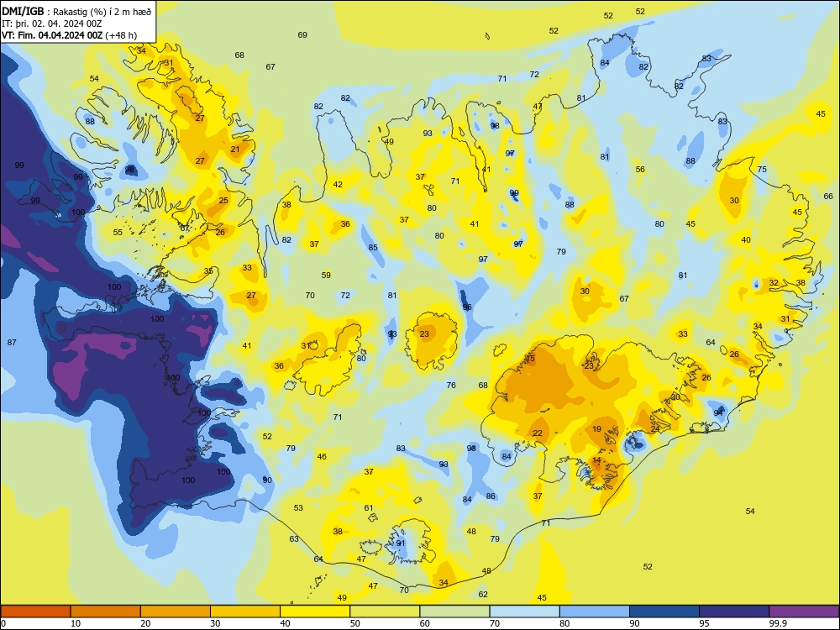The width and height of the screenshot is (840, 630).
Task: Click the 'VT: Fim. 04.04.2024 00Z (+48 h)' line
Action: (69, 35)
